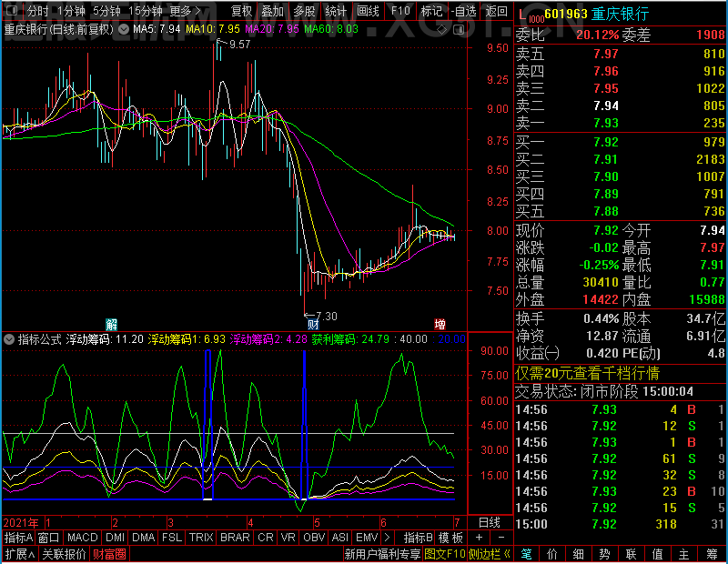Select the 价 price tab
Screen dimensions: 728x564
click(x=552, y=554)
